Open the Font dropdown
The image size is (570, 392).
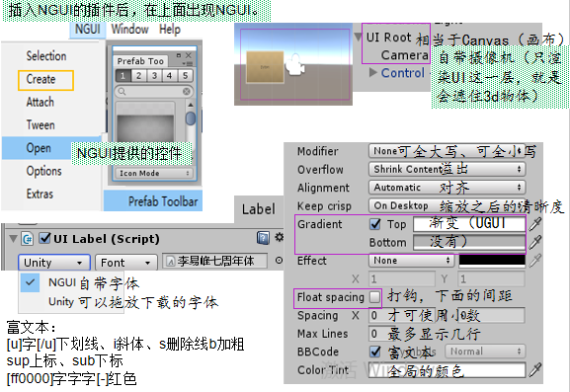point(125,263)
